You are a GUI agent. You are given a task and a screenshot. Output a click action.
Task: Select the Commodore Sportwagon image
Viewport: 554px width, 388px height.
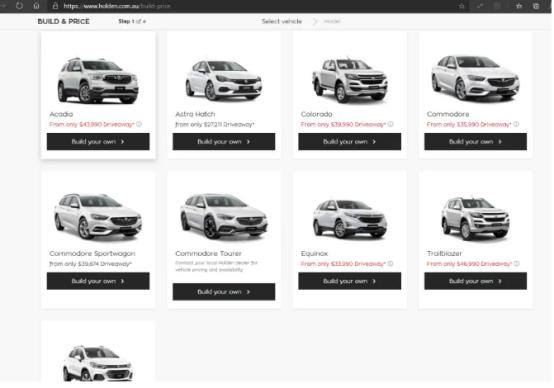point(98,216)
